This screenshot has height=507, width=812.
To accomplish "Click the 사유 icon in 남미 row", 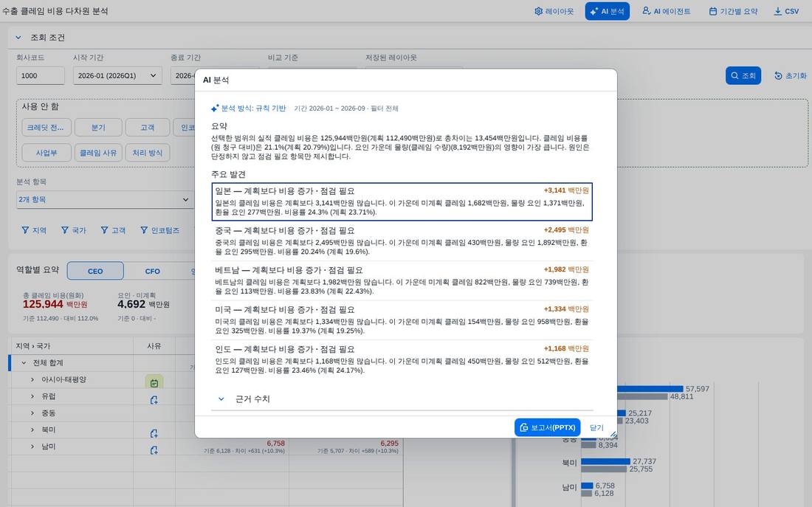I will (x=154, y=450).
